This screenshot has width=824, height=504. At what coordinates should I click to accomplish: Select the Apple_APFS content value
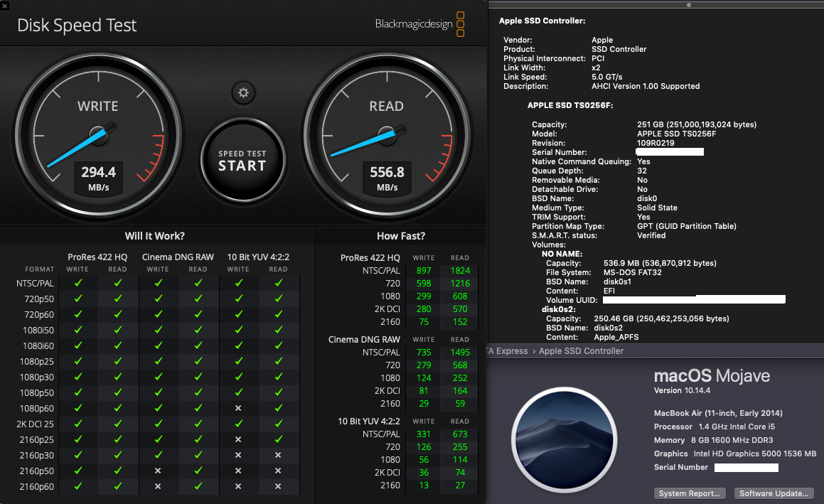(x=616, y=338)
